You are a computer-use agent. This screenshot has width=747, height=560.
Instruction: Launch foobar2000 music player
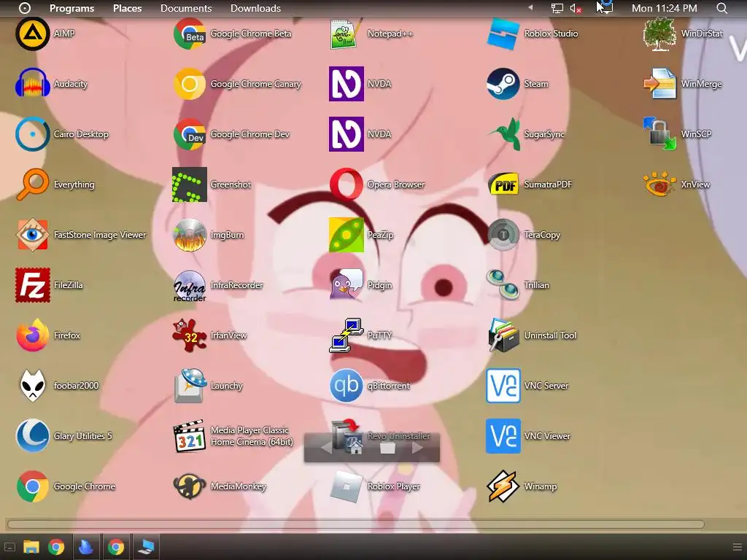[x=32, y=386]
